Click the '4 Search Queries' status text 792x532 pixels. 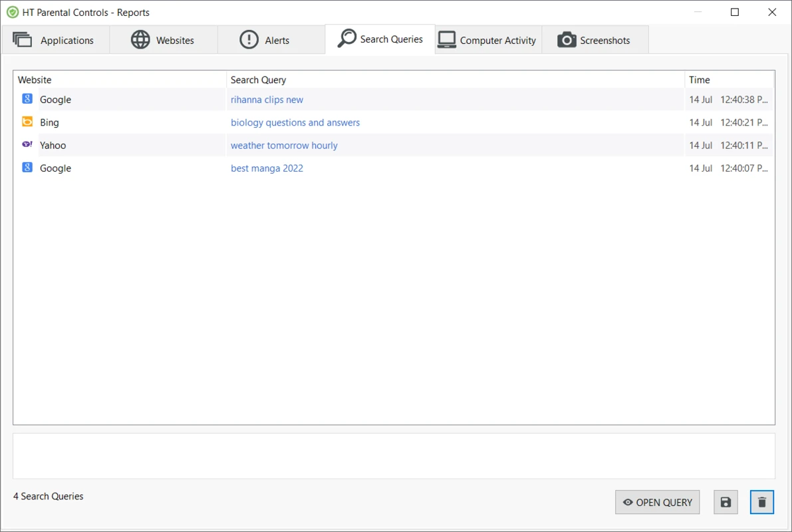coord(49,496)
